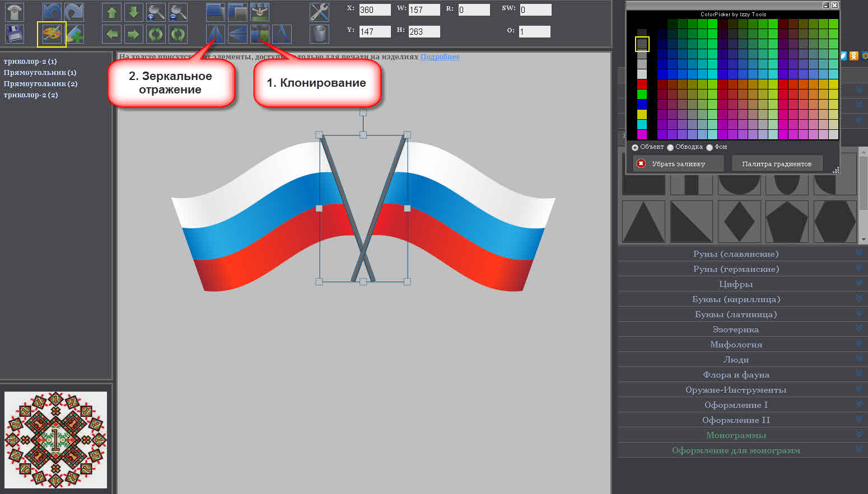Screen dimensions: 868x494
Task: Click the T-shirt product icon
Action: pyautogui.click(x=15, y=12)
